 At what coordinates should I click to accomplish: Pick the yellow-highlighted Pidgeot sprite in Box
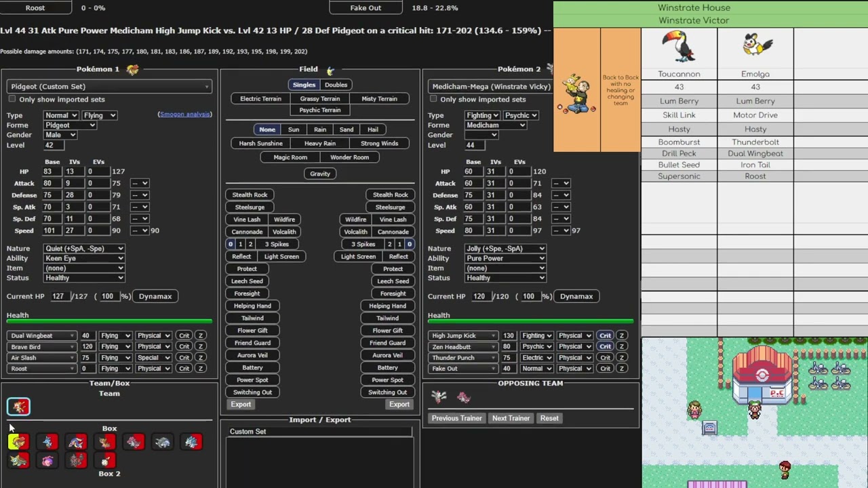click(18, 443)
